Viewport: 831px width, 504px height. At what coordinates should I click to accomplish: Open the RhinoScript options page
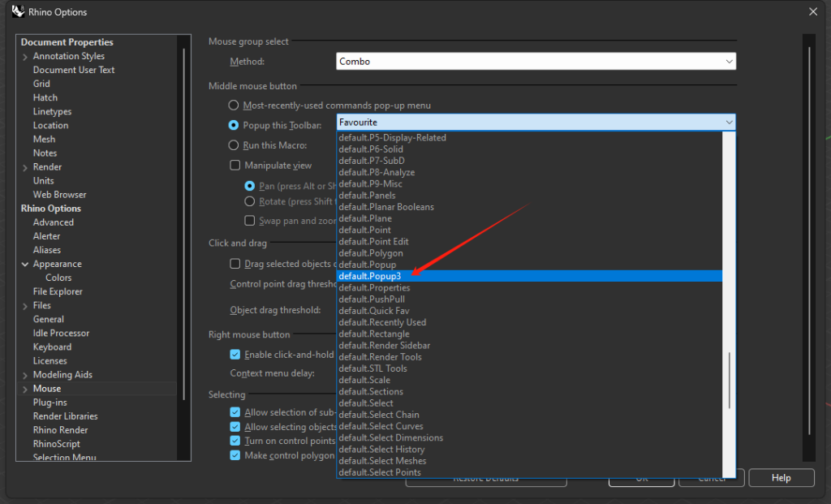[57, 444]
